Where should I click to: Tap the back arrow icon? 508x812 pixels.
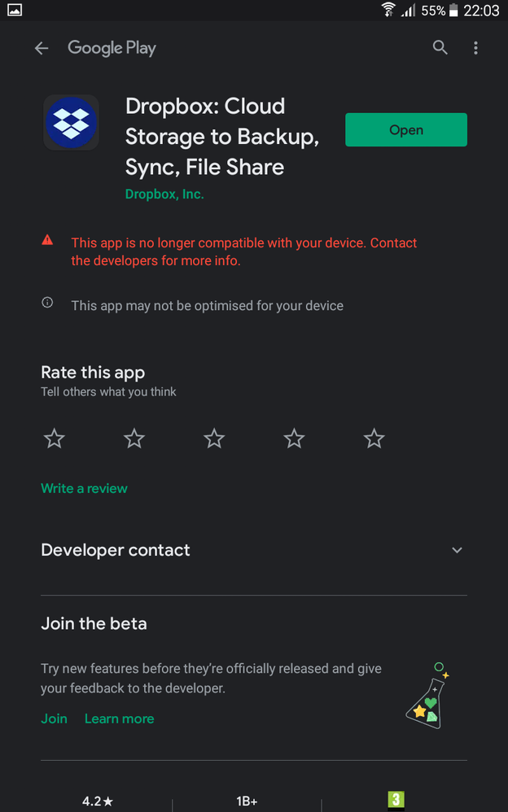[x=42, y=49]
